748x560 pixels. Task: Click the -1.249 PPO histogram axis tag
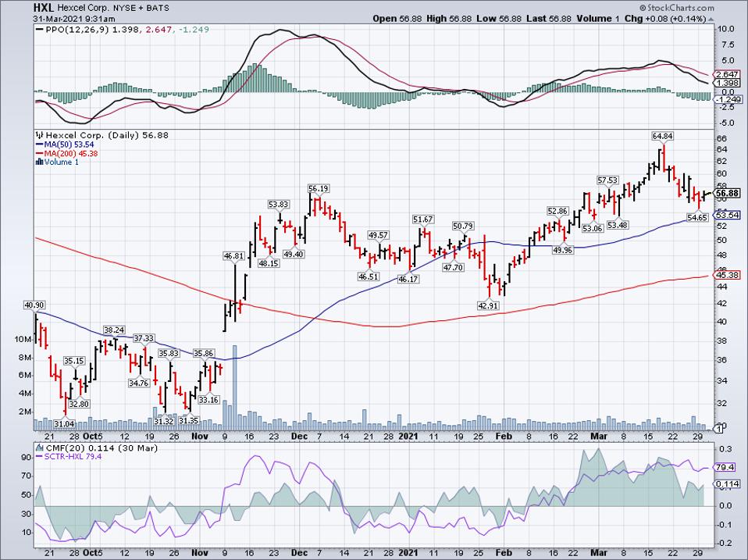[x=727, y=99]
